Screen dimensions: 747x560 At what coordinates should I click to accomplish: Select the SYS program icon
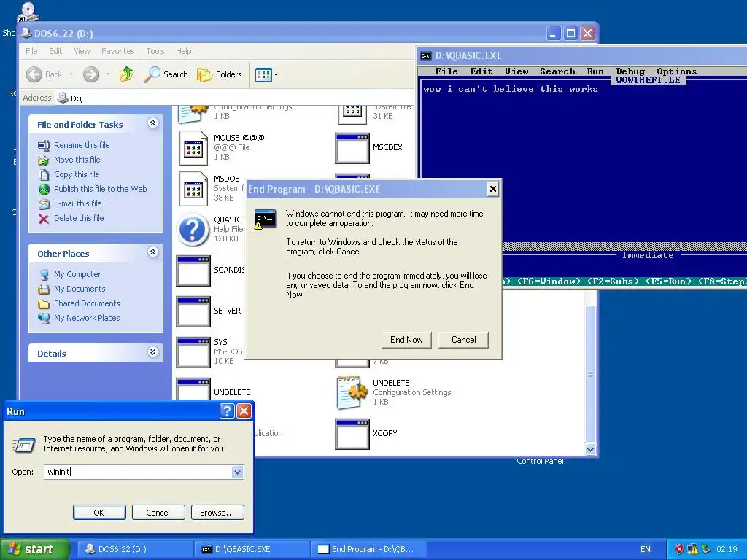(193, 352)
